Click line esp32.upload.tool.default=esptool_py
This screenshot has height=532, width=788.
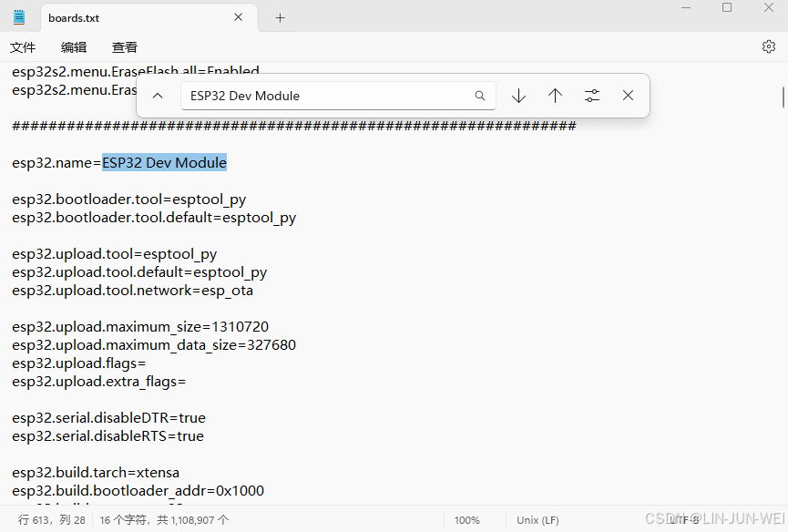[139, 272]
